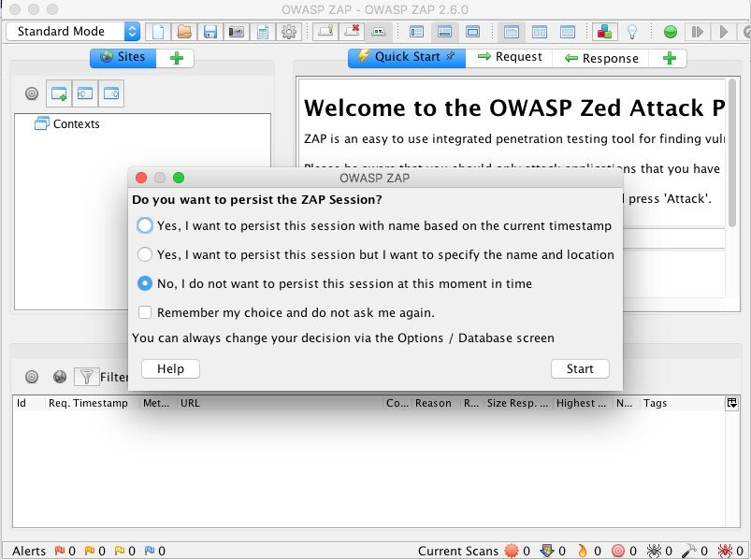Click the Persist Session save icon
Image resolution: width=751 pixels, height=560 pixels.
210,32
